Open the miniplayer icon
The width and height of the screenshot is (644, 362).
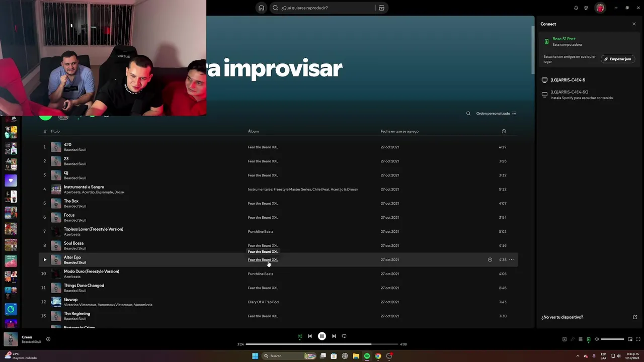[x=630, y=339]
